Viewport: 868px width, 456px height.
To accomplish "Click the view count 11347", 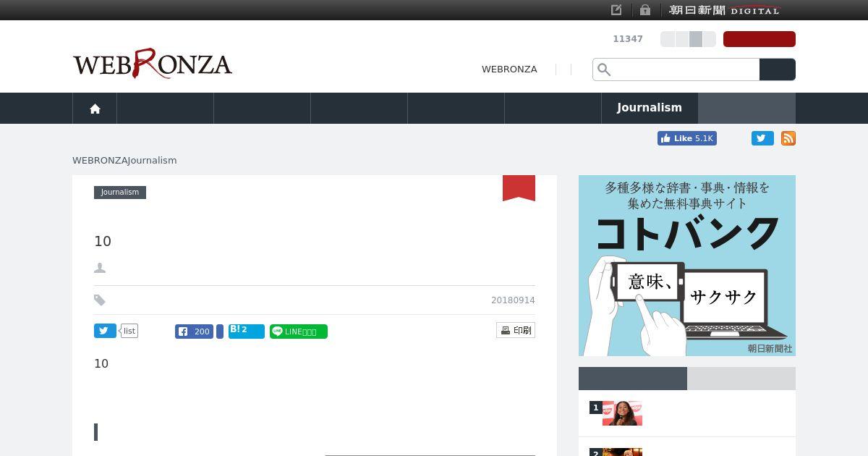I will point(628,39).
